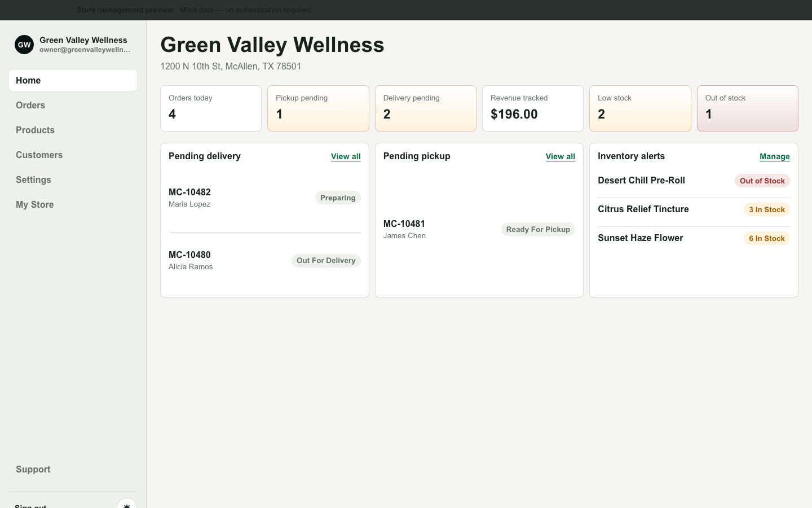Click the Green Valley Wellness page heading

click(x=272, y=45)
